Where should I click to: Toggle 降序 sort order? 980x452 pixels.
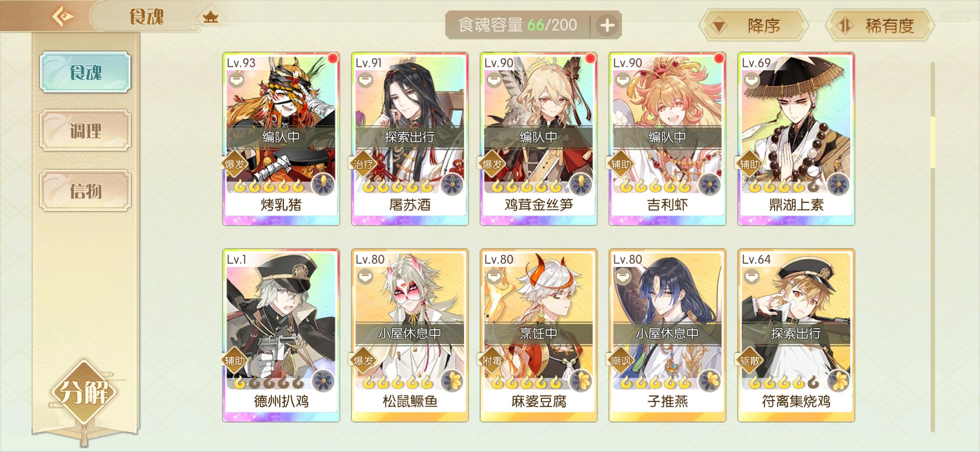(x=754, y=26)
